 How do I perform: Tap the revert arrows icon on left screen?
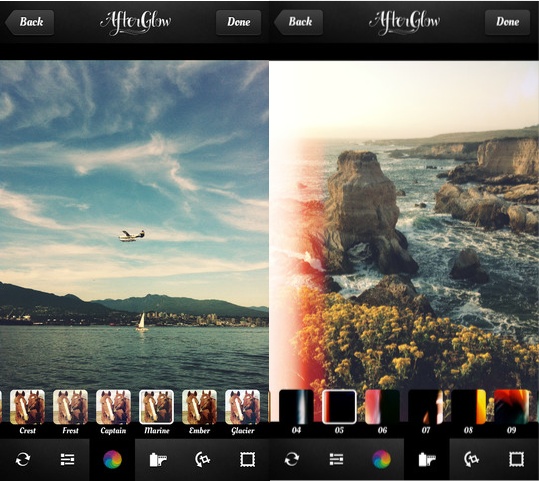(23, 459)
